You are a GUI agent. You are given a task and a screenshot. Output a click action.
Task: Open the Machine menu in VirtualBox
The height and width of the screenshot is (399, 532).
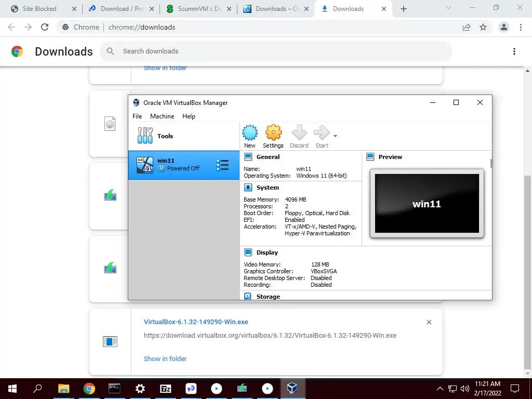coord(162,116)
